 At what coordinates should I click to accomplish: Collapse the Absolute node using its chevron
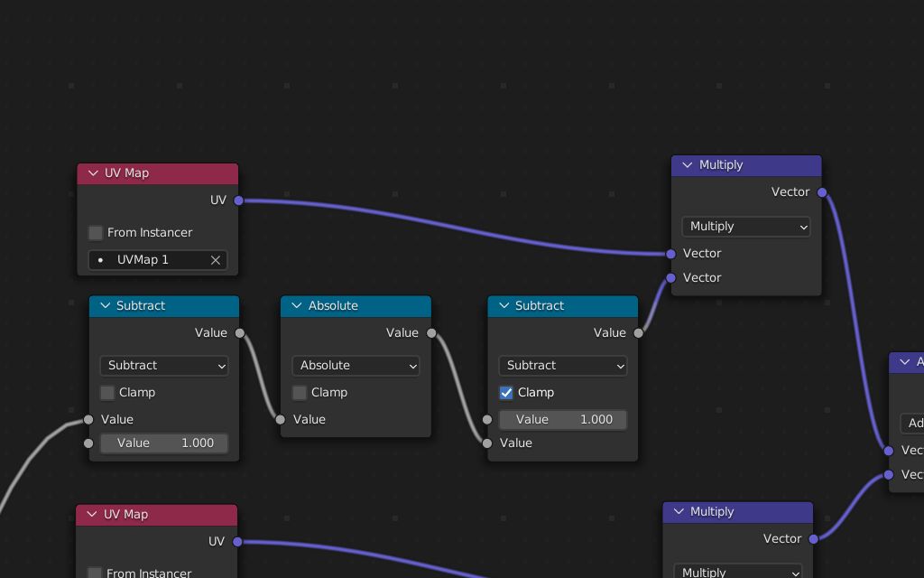coord(296,305)
